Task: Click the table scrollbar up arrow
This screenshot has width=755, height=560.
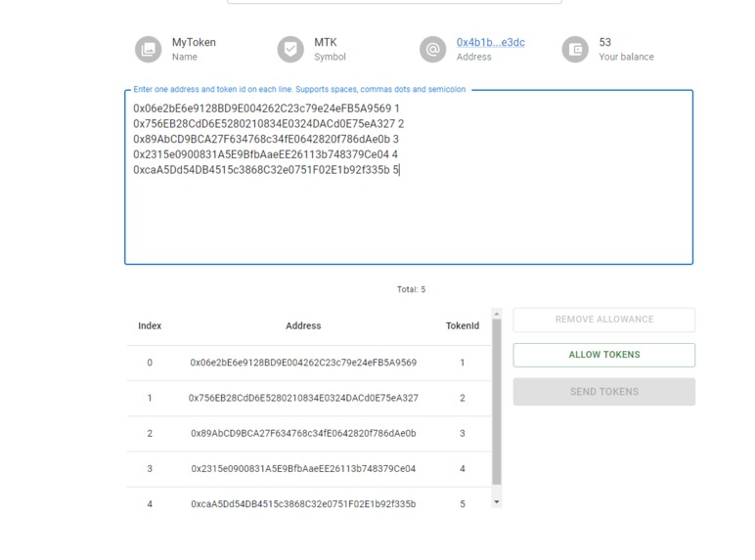Action: point(497,314)
